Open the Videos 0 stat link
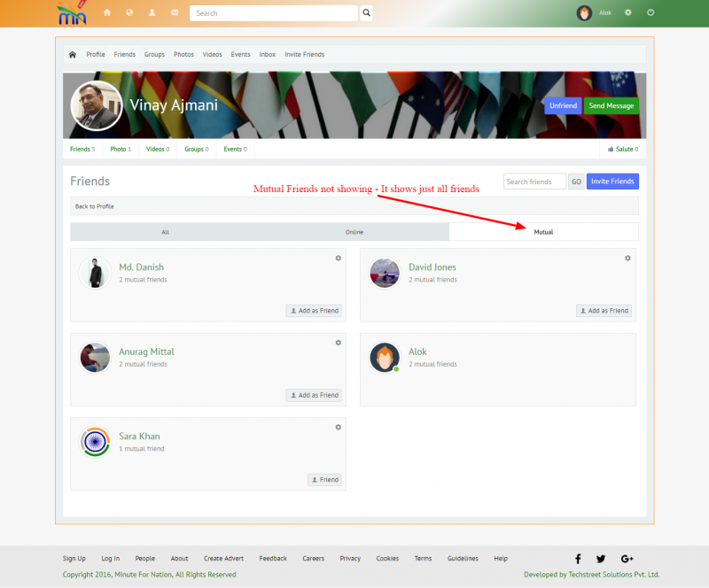The height and width of the screenshot is (588, 709). (158, 149)
